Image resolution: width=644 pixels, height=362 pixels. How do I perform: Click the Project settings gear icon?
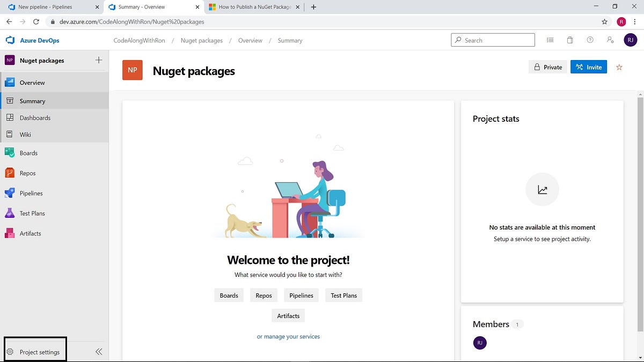click(10, 352)
